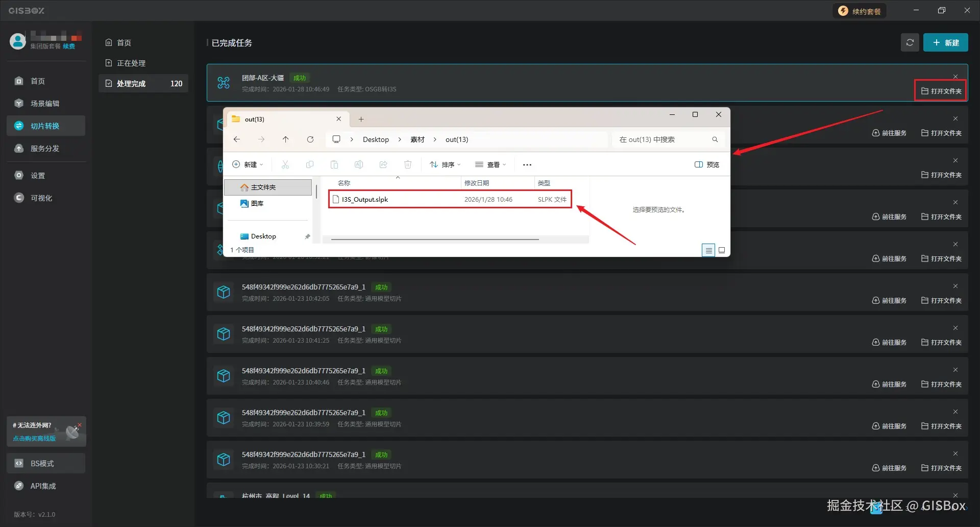
Task: Go to 首页 in the left sidebar
Action: (x=46, y=81)
